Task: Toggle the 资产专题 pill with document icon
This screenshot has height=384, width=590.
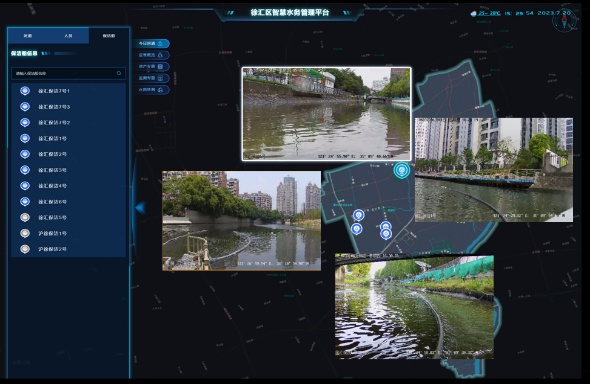Action: tap(151, 67)
